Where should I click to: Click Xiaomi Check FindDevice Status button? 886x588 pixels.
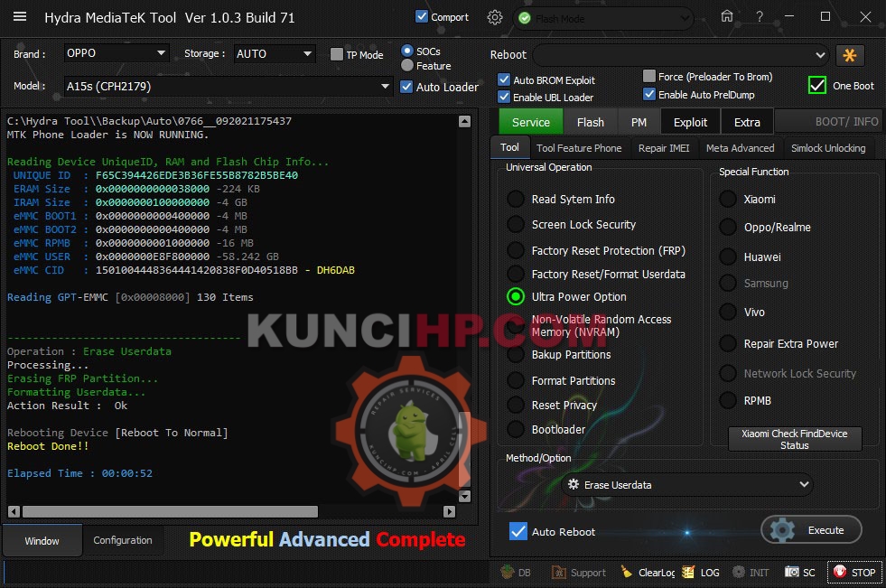tap(795, 439)
